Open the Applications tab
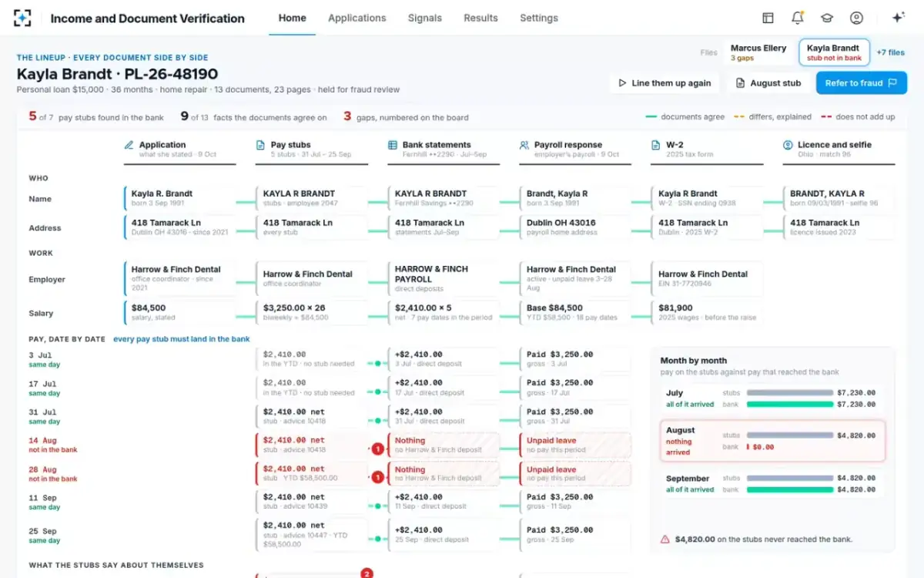 click(x=357, y=18)
